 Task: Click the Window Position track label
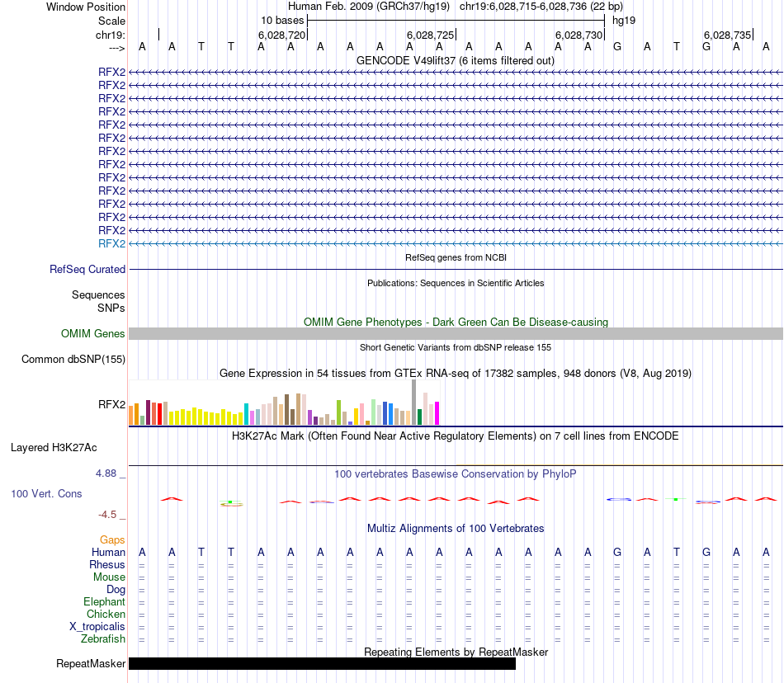point(86,7)
